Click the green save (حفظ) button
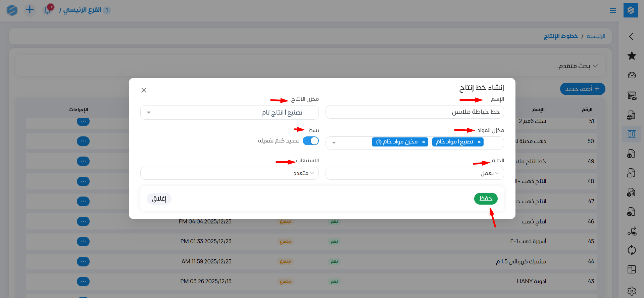 pyautogui.click(x=486, y=199)
